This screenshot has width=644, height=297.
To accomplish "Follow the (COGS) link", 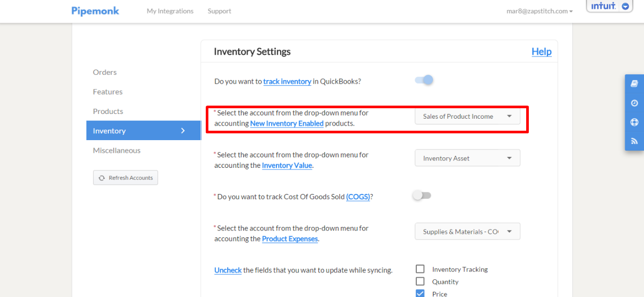I will pyautogui.click(x=358, y=197).
